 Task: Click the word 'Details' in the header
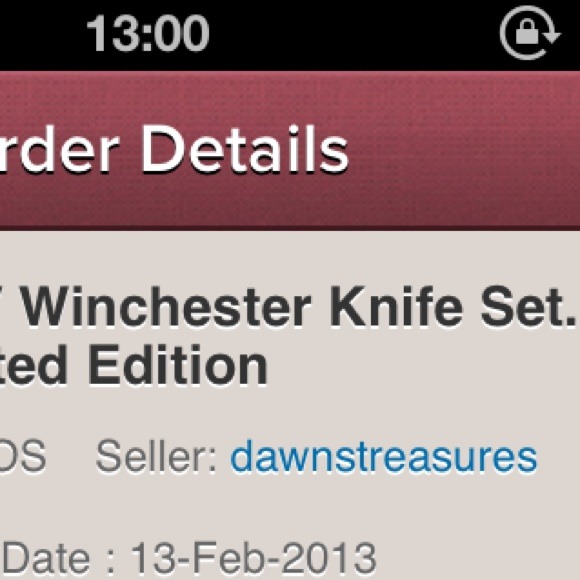(x=245, y=150)
